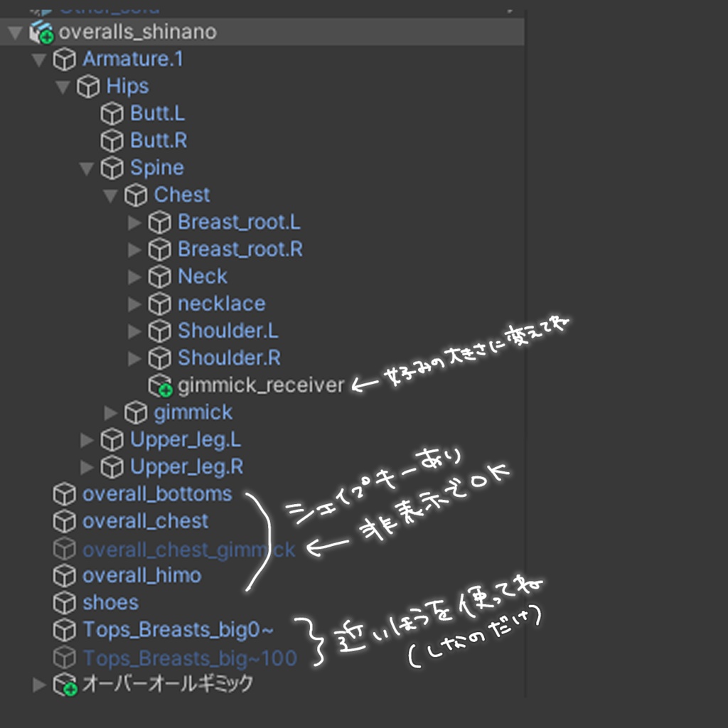Expand the Upper_leg.L bone

click(x=87, y=439)
